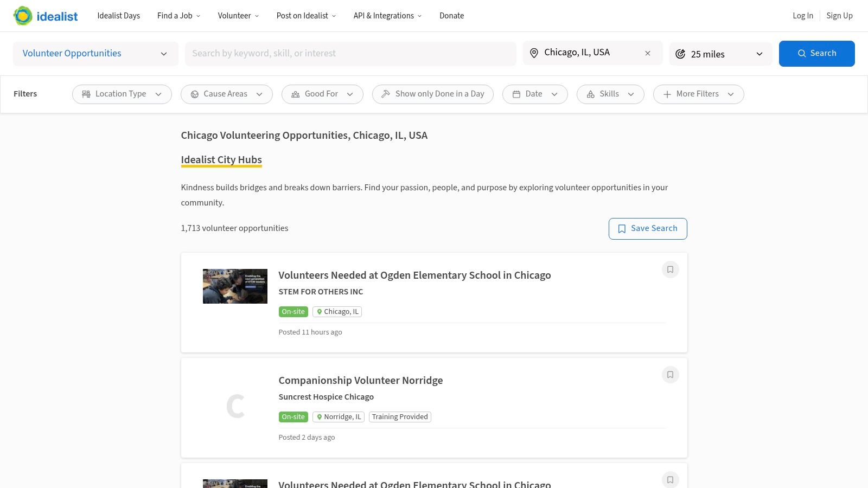The height and width of the screenshot is (488, 868).
Task: Click the calendar icon in Date filter
Action: (516, 94)
